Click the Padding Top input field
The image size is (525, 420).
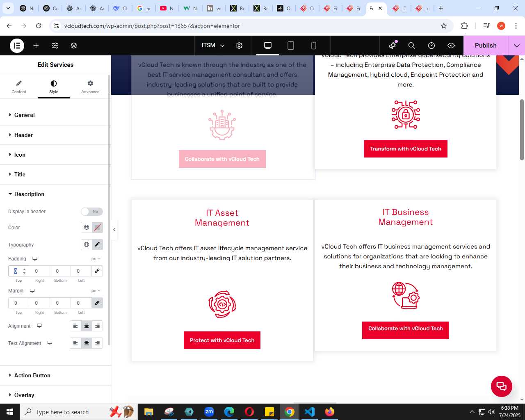[x=18, y=271]
